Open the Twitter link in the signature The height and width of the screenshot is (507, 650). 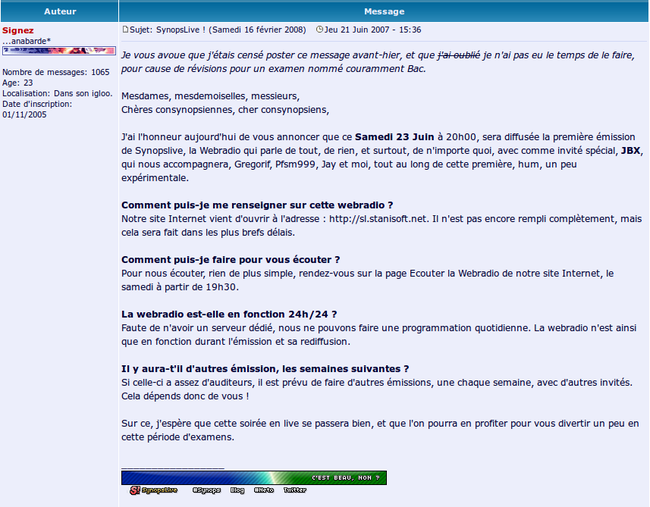(x=295, y=491)
